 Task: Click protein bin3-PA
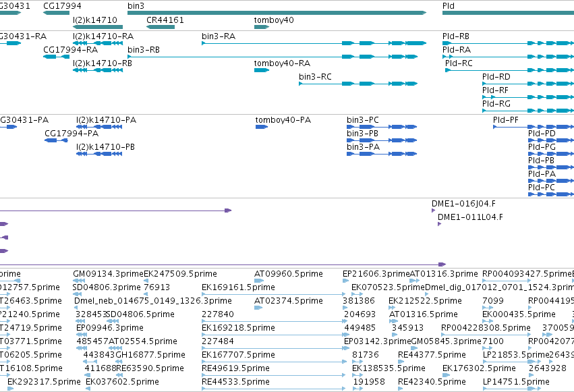coord(382,154)
